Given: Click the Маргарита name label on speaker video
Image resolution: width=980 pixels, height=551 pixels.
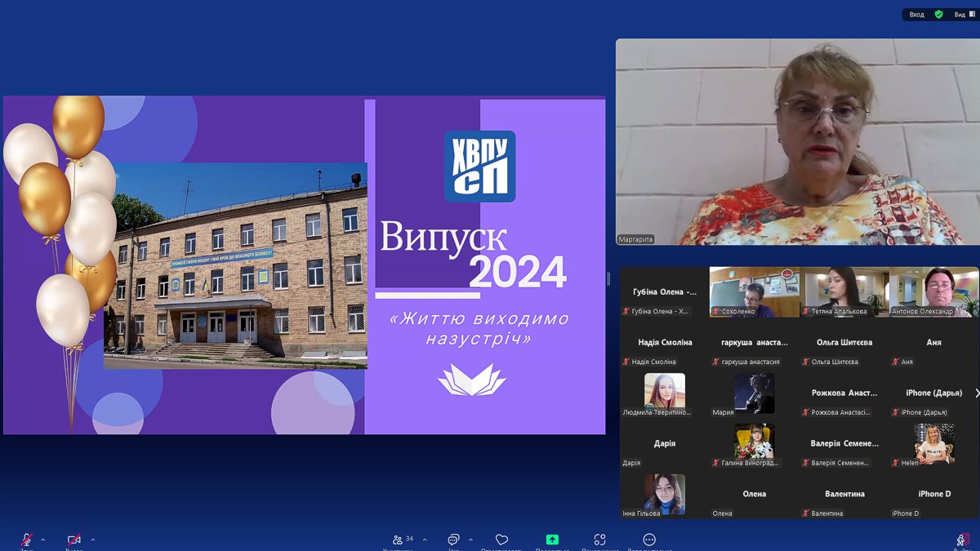Looking at the screenshot, I should (637, 240).
